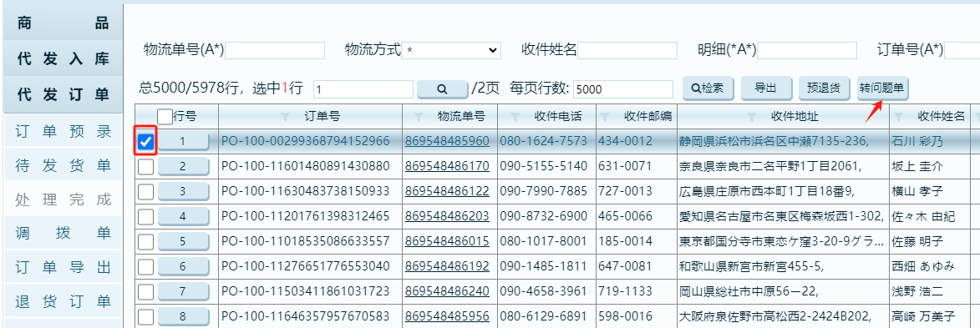980x328 pixels.
Task: Open 代发入库 in the sidebar
Action: click(63, 59)
